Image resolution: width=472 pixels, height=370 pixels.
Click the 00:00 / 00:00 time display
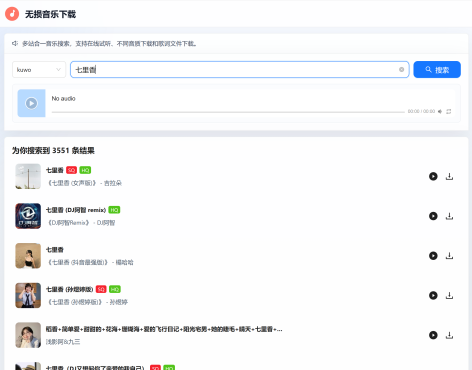point(421,111)
